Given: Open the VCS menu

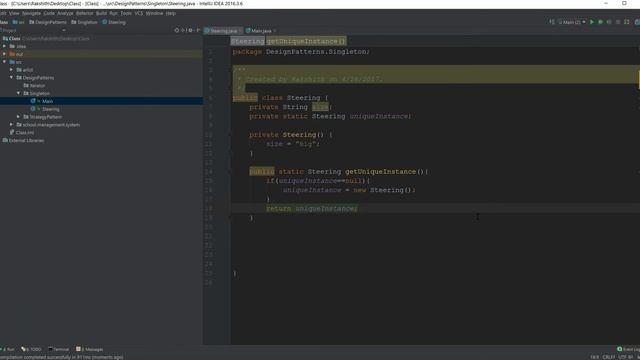Looking at the screenshot, I should pos(139,13).
